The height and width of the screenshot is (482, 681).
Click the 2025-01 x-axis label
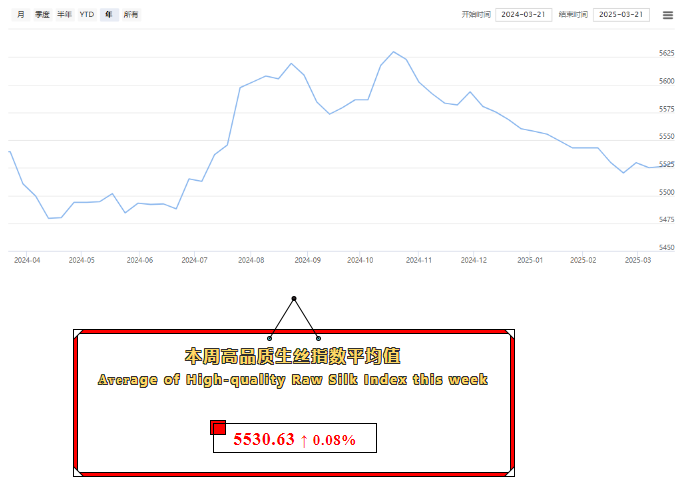click(x=530, y=260)
